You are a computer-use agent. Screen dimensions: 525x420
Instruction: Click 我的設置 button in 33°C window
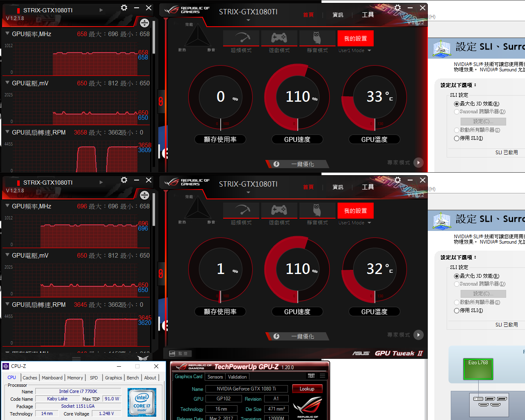356,39
